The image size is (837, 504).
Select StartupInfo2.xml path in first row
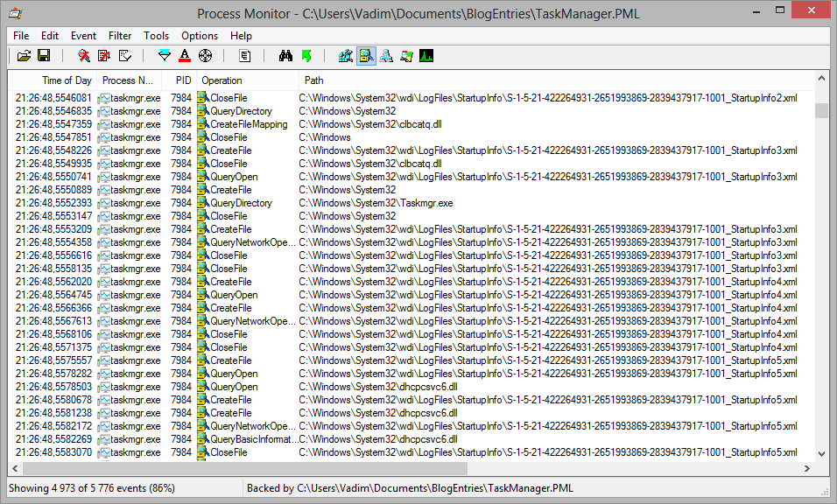548,98
